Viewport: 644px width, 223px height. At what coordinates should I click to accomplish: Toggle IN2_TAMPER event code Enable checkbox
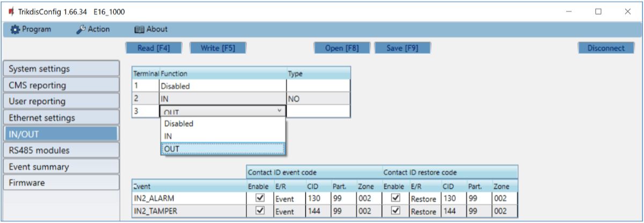[x=260, y=211]
